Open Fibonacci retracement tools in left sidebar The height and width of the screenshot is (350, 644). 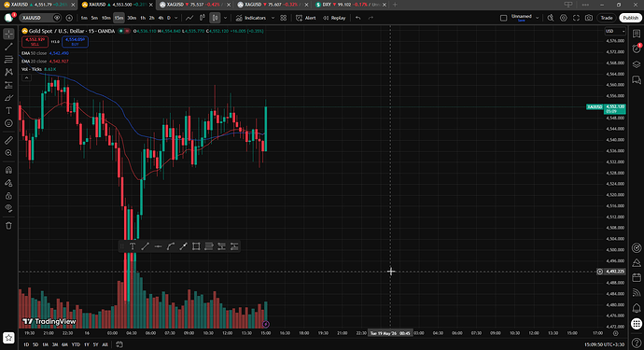[x=8, y=60]
